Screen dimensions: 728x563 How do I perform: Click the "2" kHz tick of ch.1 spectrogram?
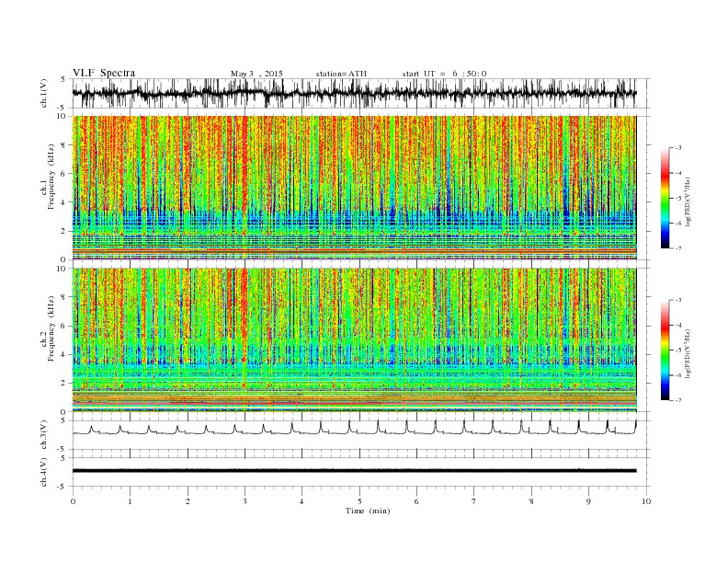click(65, 231)
